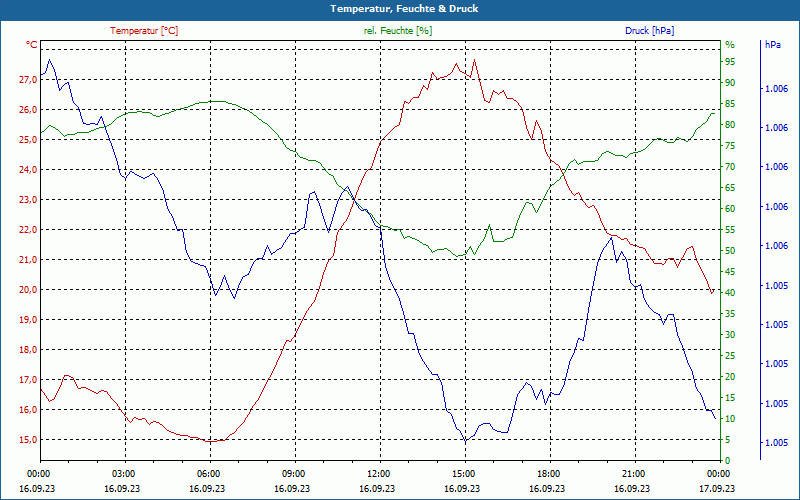Click the 09:00 time axis label
800x500 pixels.
(x=295, y=474)
